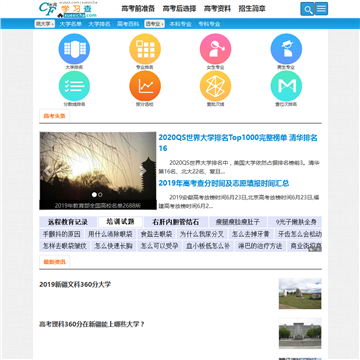Open the 高考后选择 menu
360x360 pixels.
(x=179, y=9)
